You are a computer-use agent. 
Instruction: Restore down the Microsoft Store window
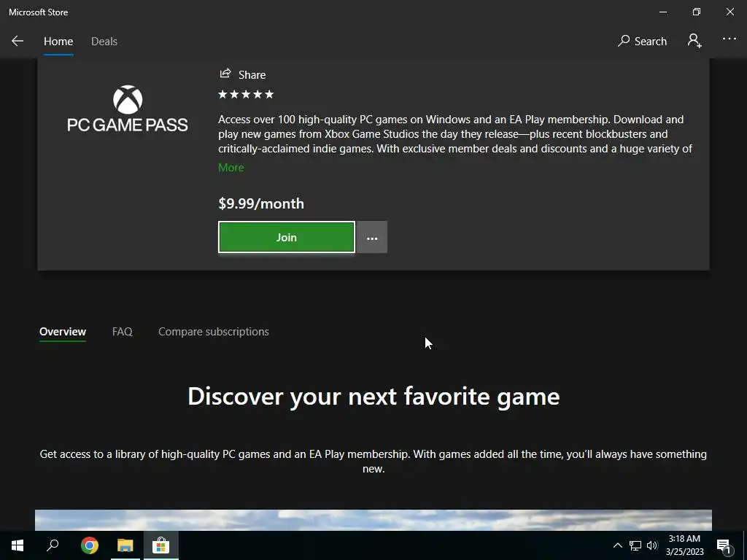[697, 12]
